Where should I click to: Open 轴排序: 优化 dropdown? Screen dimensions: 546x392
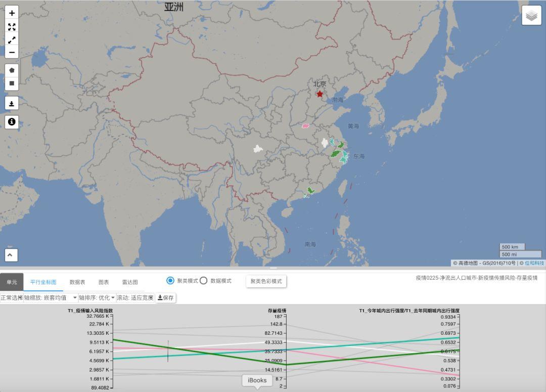coord(97,297)
